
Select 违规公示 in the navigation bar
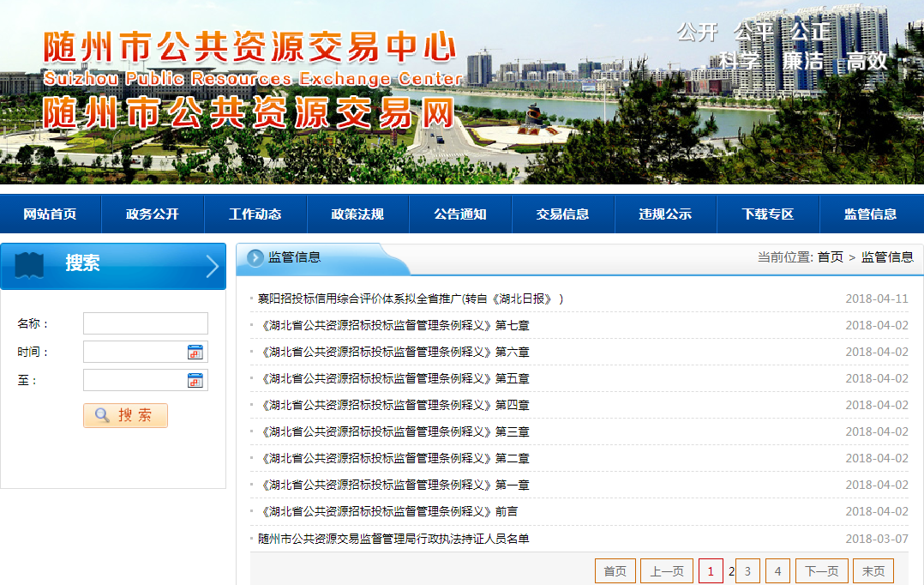tap(665, 214)
